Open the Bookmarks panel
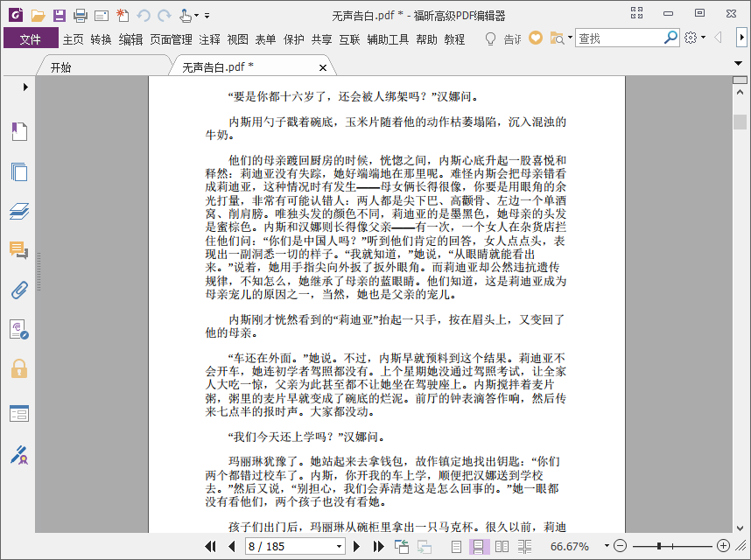 click(x=19, y=131)
